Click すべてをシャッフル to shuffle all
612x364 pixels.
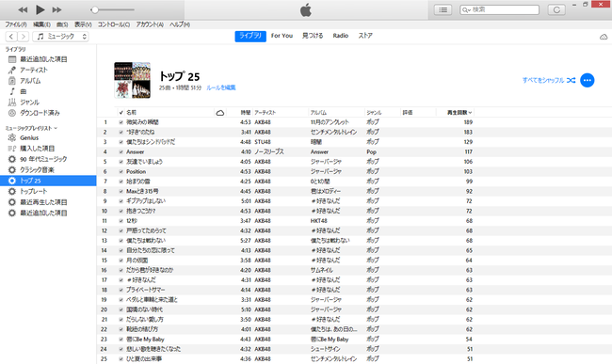(549, 80)
